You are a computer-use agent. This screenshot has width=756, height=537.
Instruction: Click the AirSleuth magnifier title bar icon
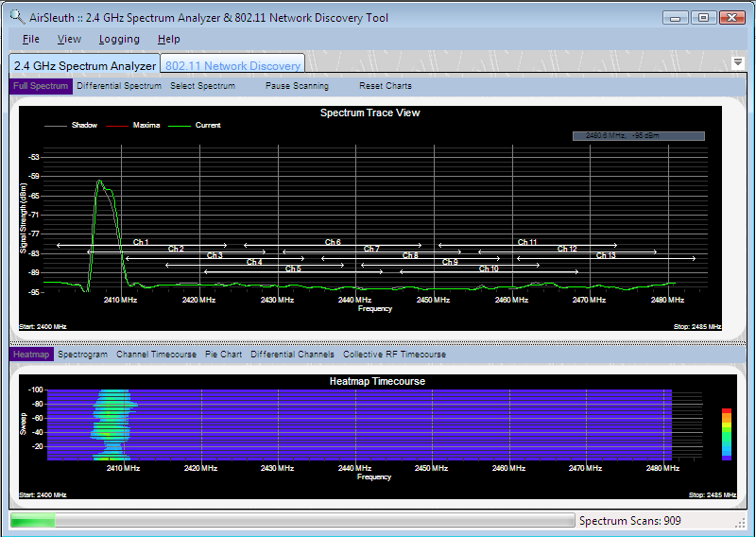click(17, 17)
